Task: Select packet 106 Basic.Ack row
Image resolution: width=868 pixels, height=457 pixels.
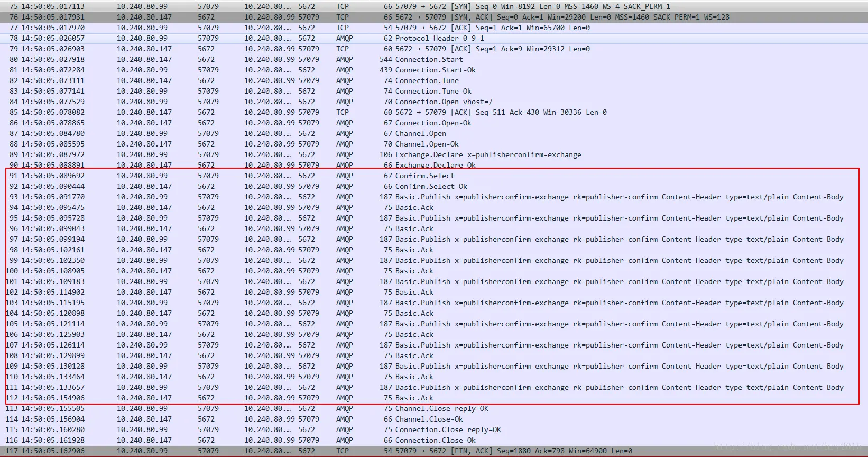Action: (x=434, y=334)
